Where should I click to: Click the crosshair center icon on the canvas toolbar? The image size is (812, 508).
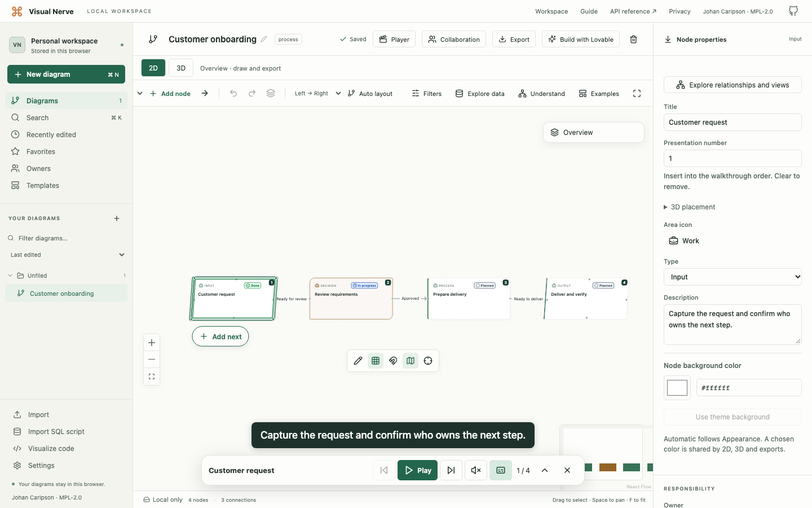[x=428, y=361]
